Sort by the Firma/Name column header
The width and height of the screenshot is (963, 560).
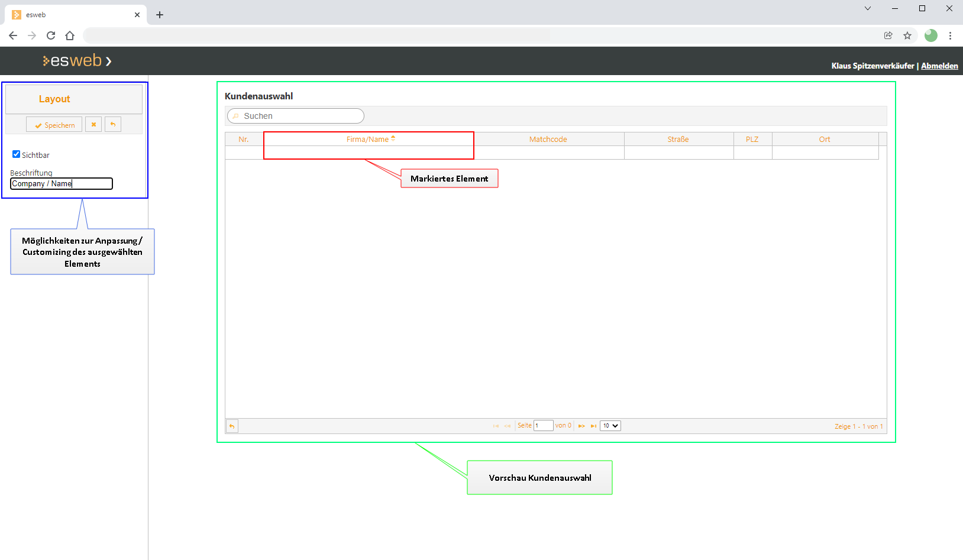[368, 140]
